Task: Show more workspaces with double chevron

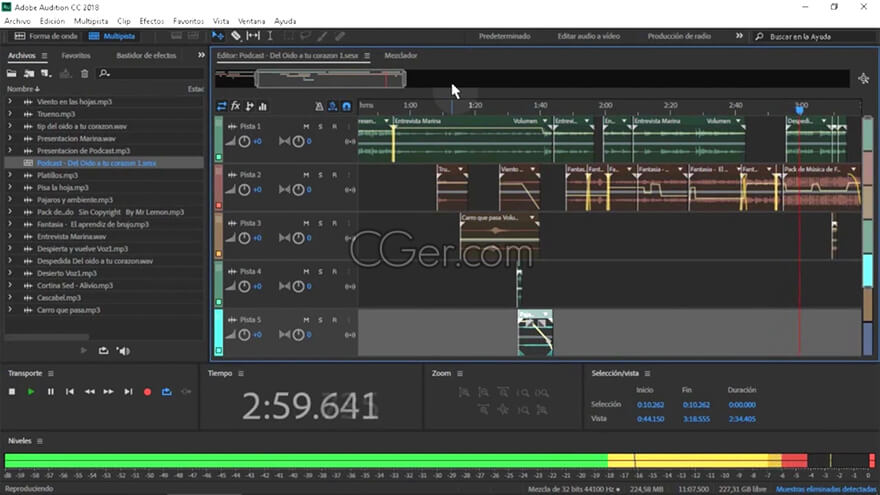Action: [x=739, y=36]
